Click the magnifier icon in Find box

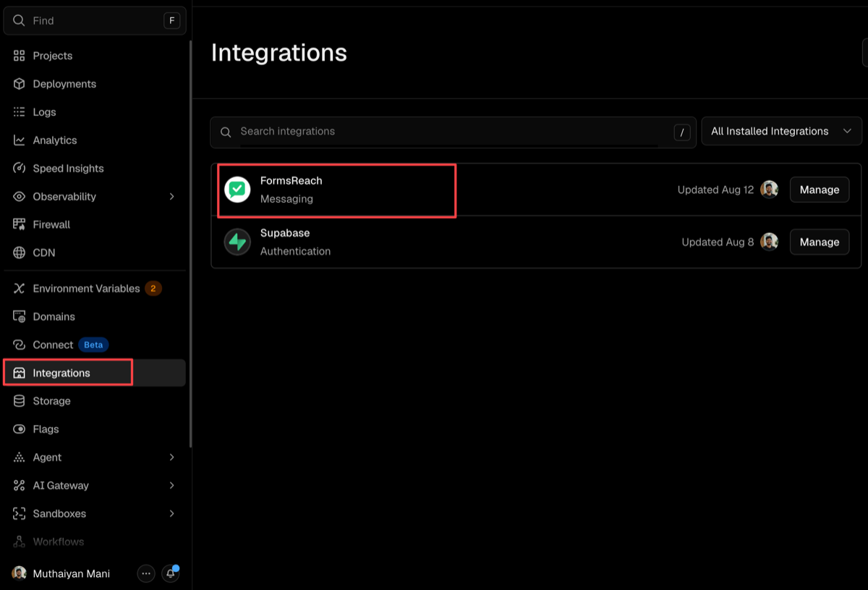point(20,21)
